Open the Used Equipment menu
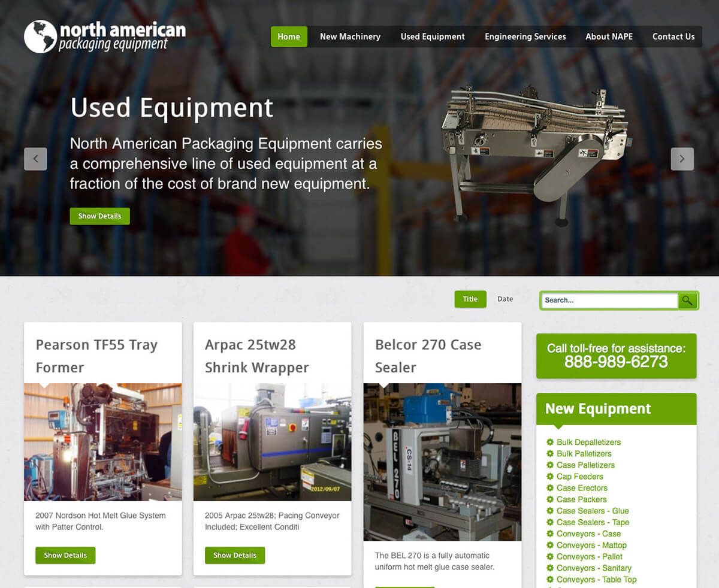Image resolution: width=719 pixels, height=588 pixels. (433, 37)
